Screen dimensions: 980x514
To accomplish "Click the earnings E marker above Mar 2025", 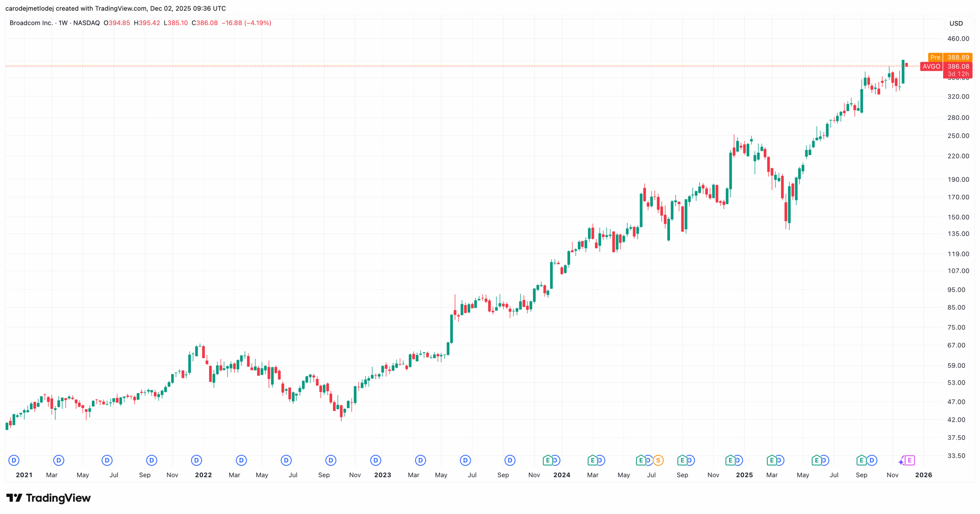I will pos(771,460).
